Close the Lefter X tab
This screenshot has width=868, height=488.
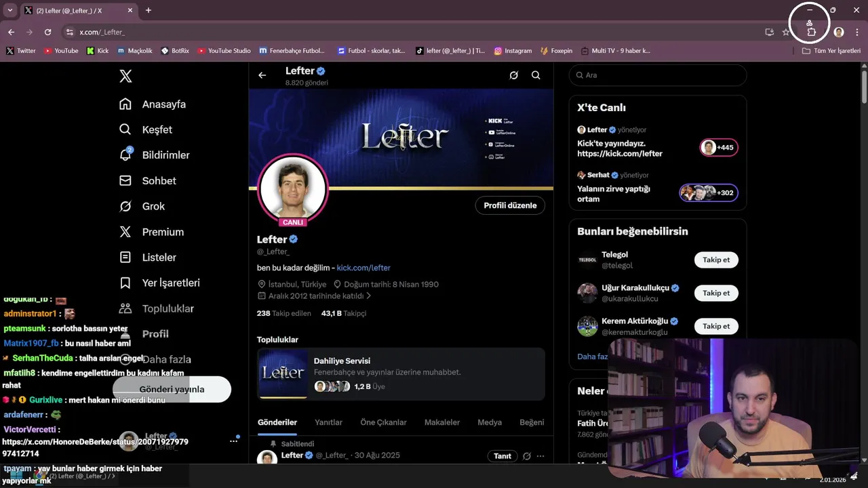click(129, 10)
